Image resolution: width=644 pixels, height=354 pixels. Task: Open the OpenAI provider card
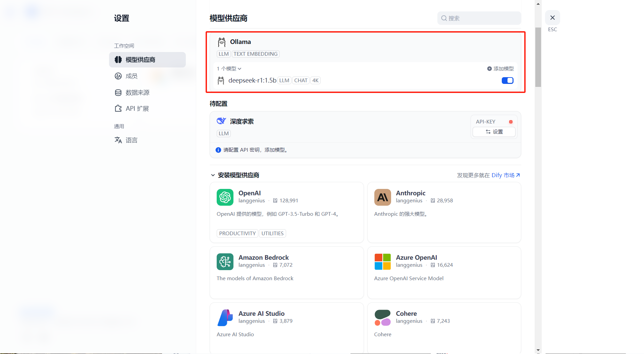click(287, 212)
